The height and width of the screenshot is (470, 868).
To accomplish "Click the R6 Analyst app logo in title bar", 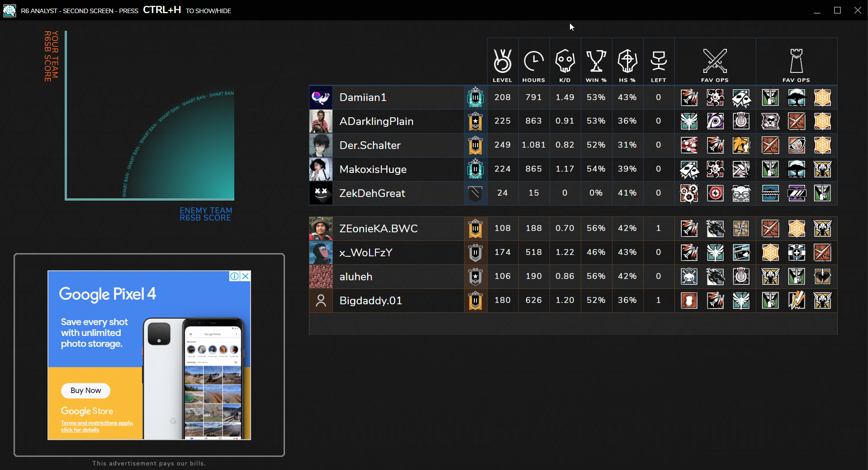I will click(x=9, y=10).
